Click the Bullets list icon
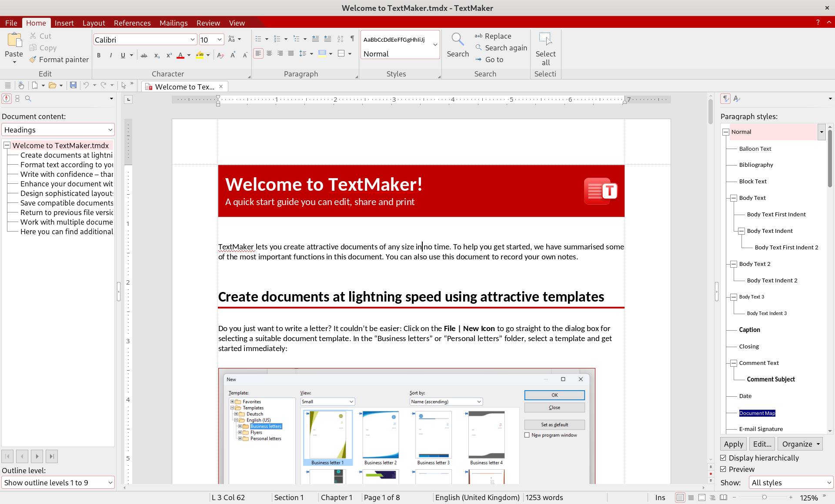The width and height of the screenshot is (835, 504). click(258, 39)
